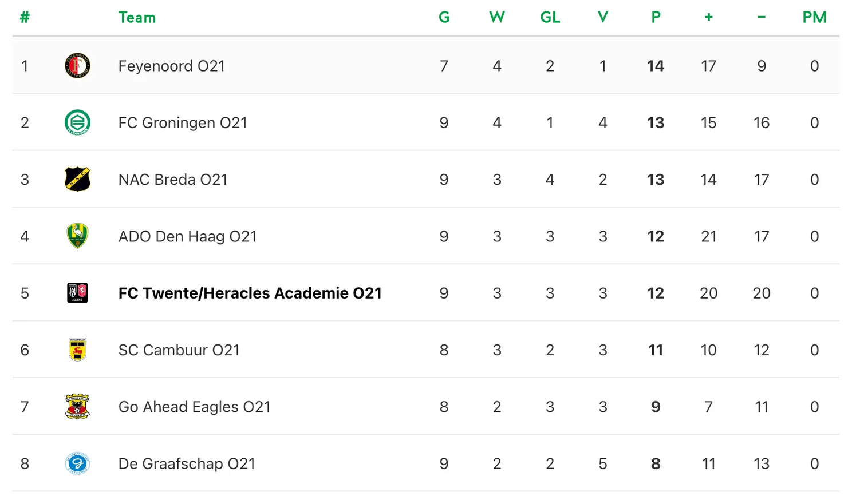The image size is (852, 504).
Task: Click the Team column header
Action: pos(137,18)
